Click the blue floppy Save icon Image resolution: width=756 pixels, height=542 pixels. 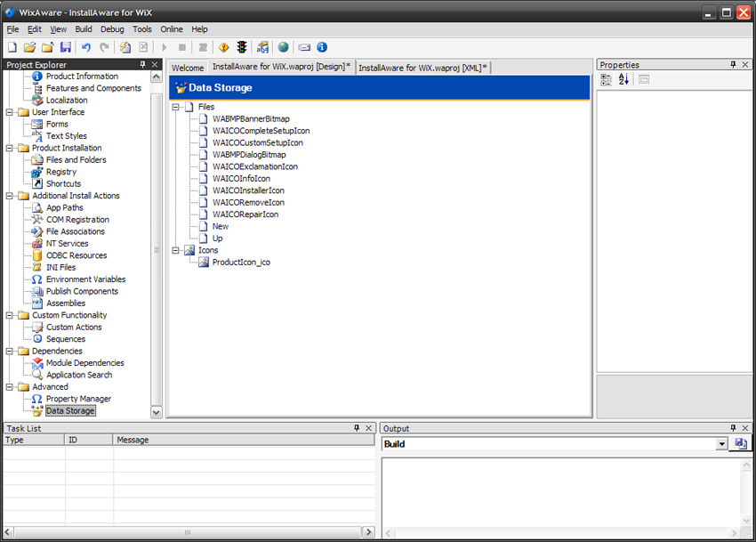coord(66,47)
